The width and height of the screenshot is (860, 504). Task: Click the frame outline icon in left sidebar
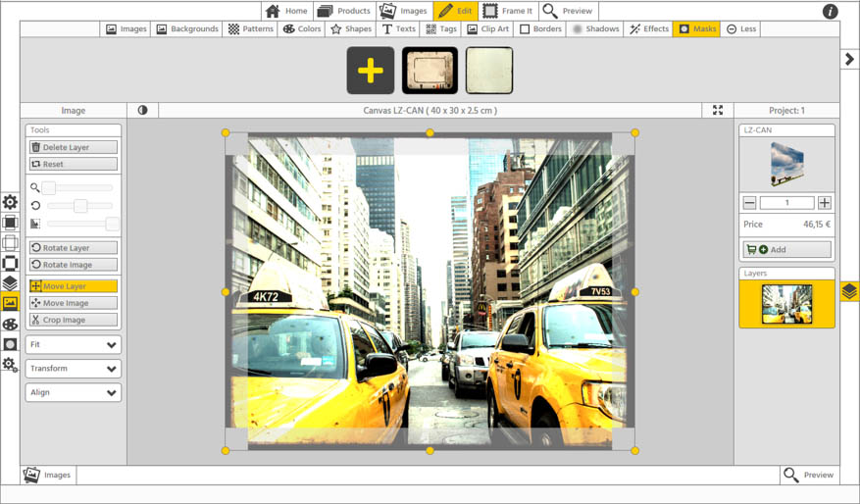[x=10, y=242]
